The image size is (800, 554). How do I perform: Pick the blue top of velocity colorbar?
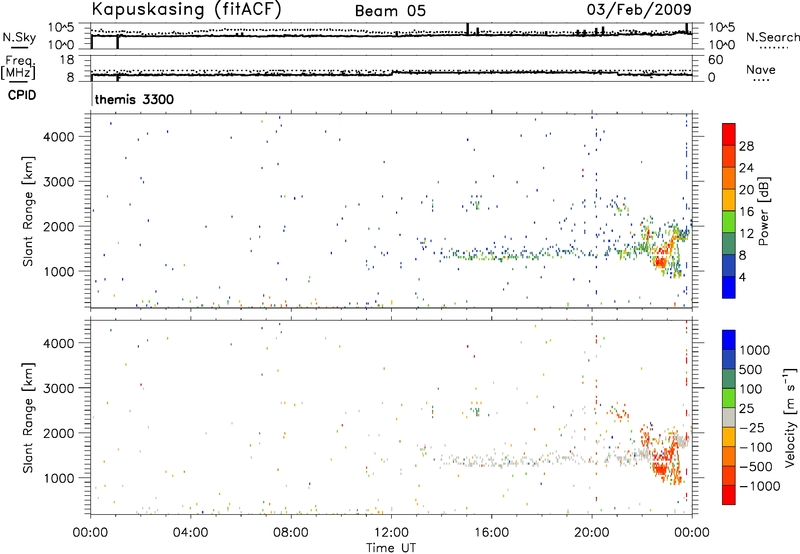tap(729, 340)
